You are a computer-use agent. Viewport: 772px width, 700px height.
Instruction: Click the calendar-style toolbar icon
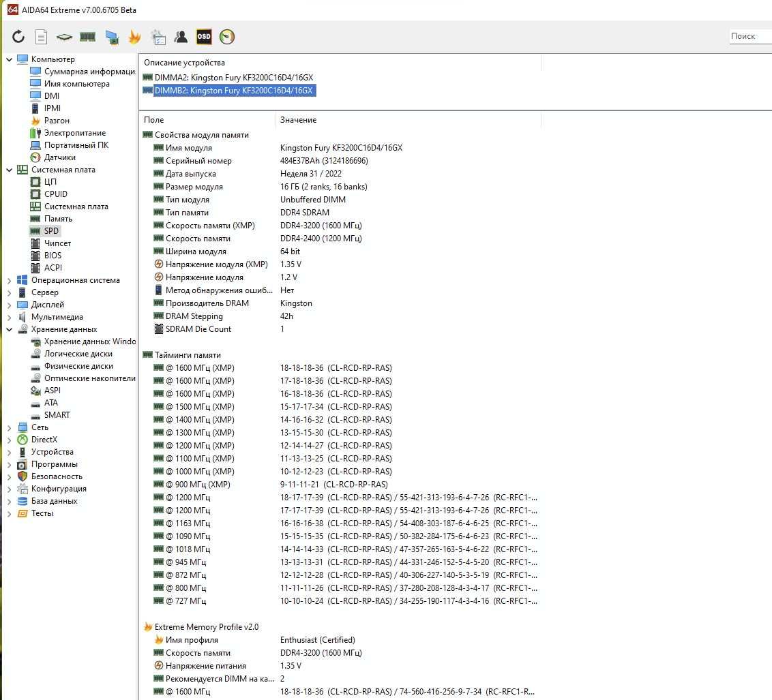(x=158, y=37)
